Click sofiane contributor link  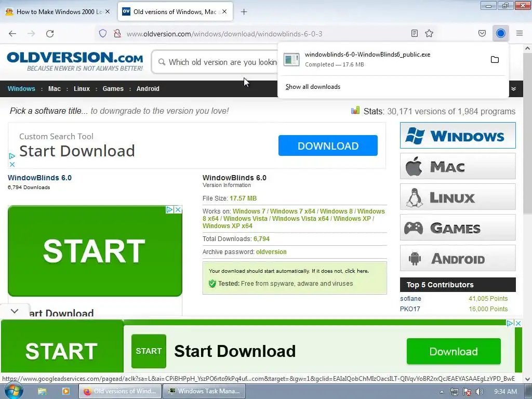[x=410, y=299]
